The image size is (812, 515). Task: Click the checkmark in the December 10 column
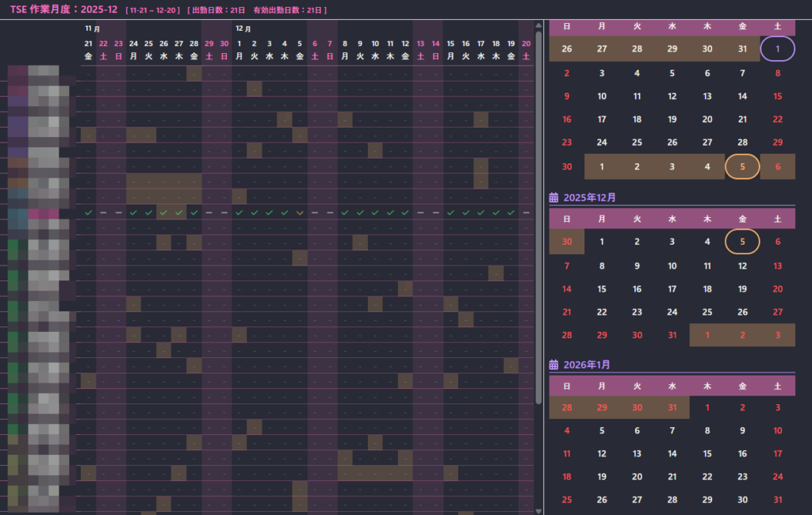[x=375, y=212]
